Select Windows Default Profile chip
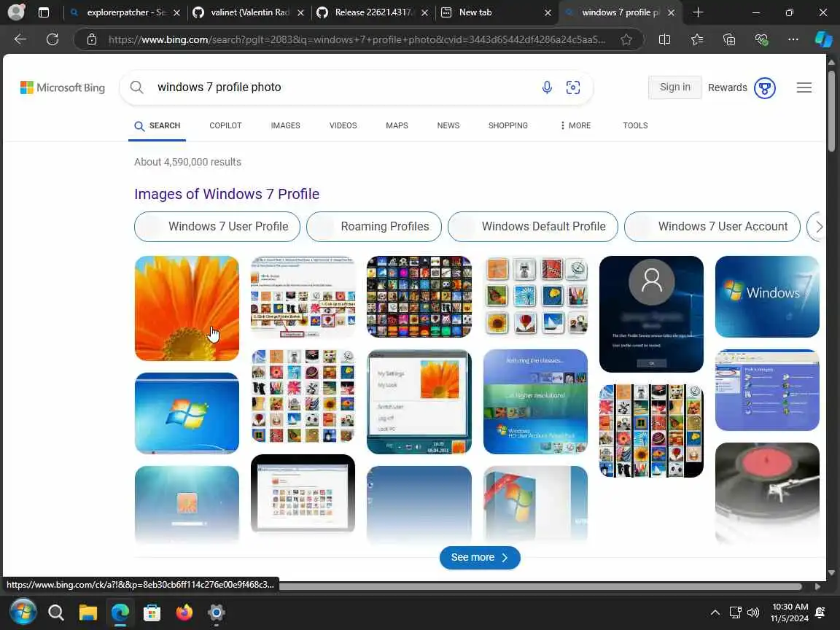The image size is (840, 630). (532, 227)
